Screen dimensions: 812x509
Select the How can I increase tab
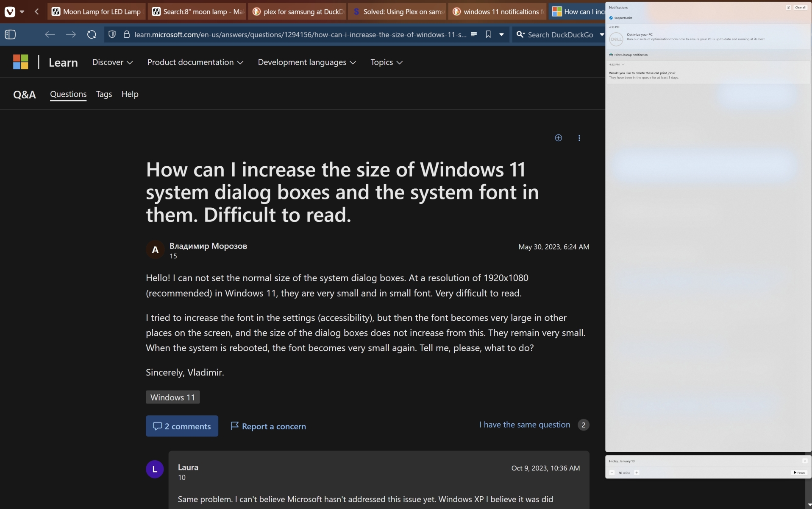(577, 12)
